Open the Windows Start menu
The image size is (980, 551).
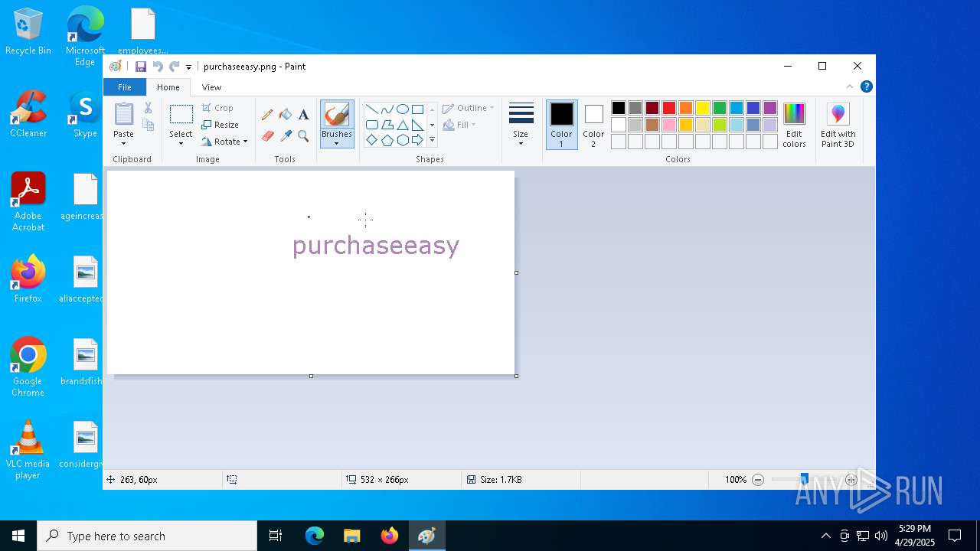(18, 536)
